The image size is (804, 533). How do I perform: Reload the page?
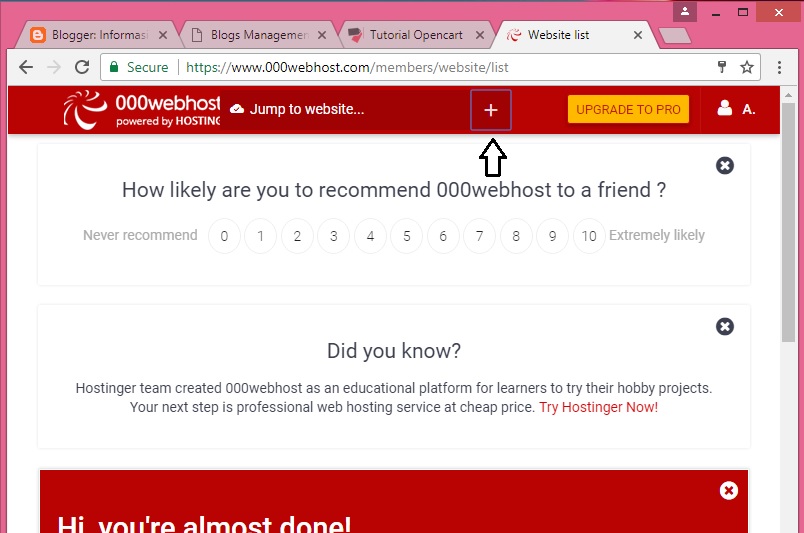(82, 67)
